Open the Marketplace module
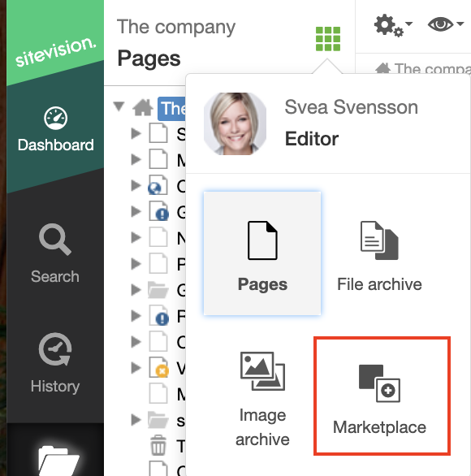 coord(382,396)
